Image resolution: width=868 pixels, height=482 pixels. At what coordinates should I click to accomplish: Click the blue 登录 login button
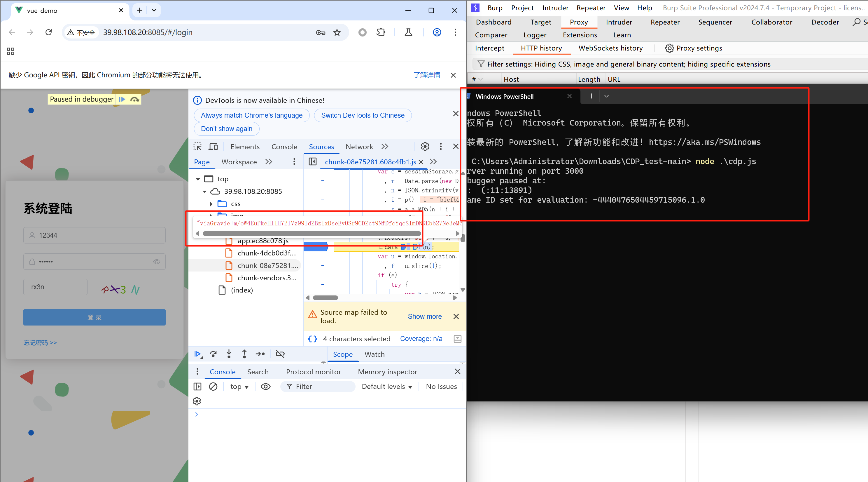94,317
